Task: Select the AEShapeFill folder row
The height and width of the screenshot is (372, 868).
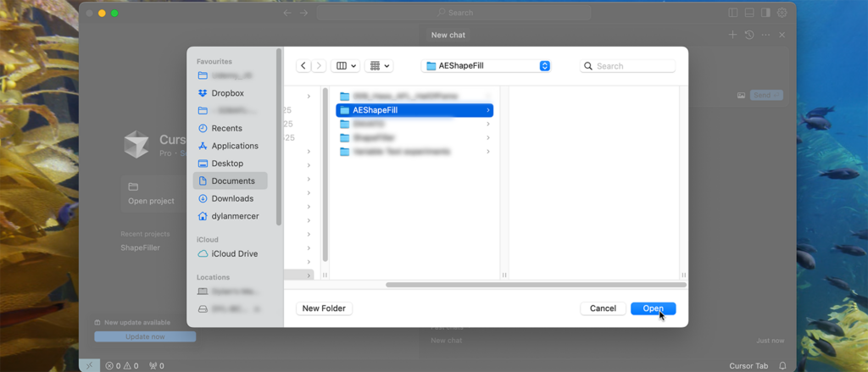Action: [415, 110]
